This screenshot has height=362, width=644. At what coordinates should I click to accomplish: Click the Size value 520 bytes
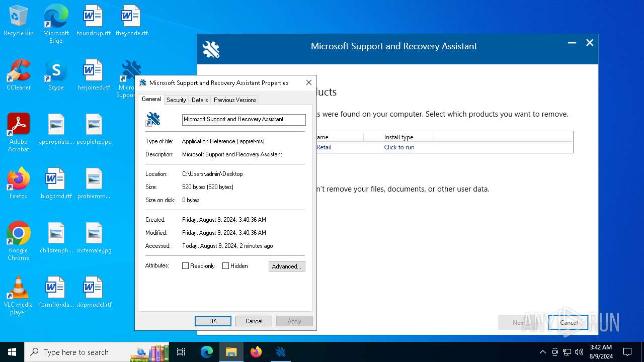point(208,187)
